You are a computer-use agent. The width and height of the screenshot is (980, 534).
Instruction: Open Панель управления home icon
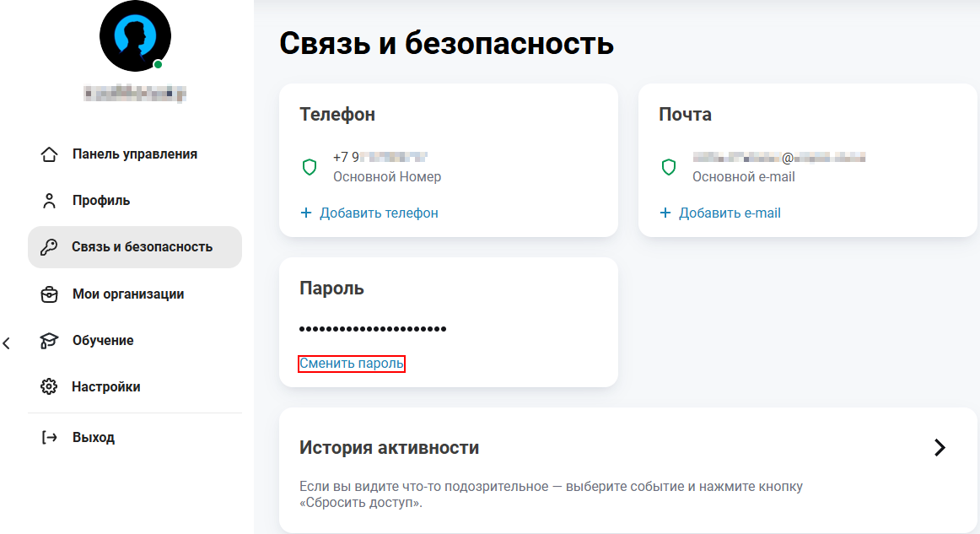point(50,154)
